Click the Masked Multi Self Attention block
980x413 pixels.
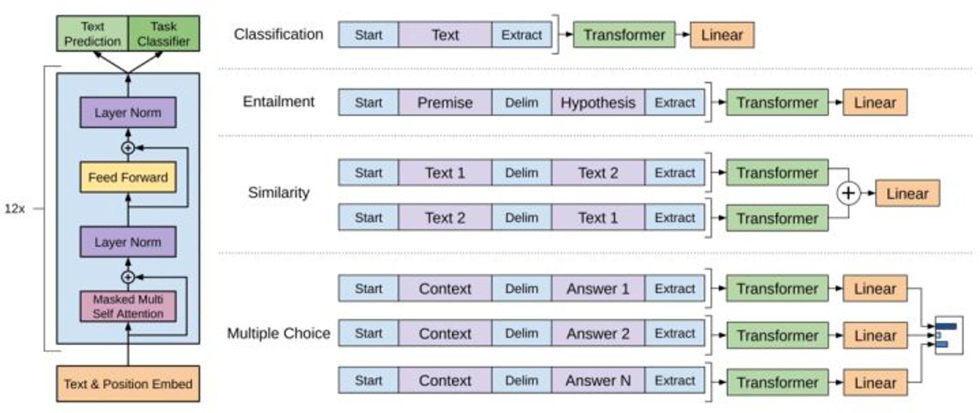(128, 307)
